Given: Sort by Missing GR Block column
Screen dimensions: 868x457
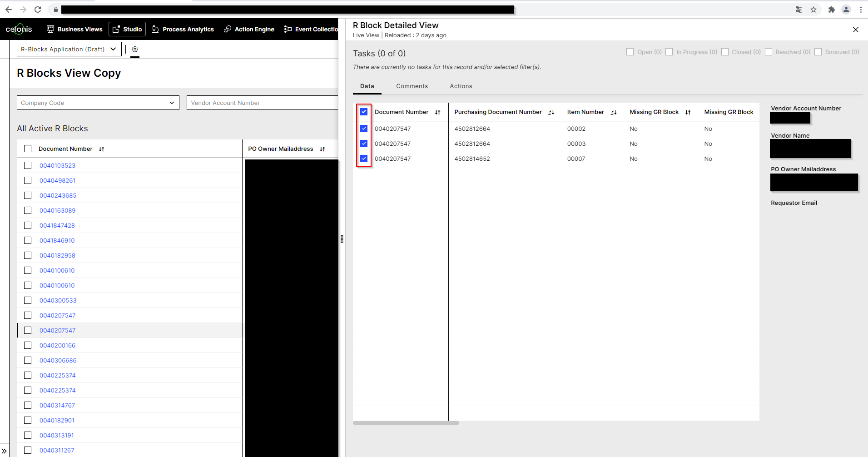Looking at the screenshot, I should [x=688, y=112].
